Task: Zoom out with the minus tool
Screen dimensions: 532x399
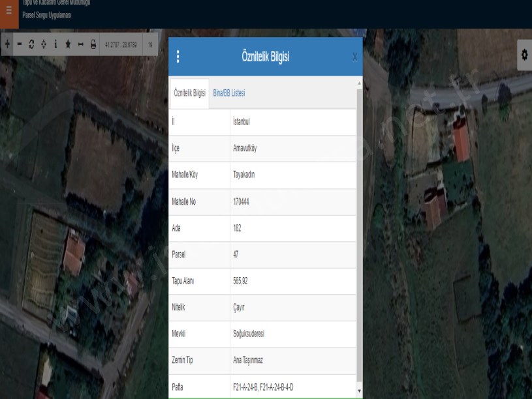Action: click(x=20, y=44)
